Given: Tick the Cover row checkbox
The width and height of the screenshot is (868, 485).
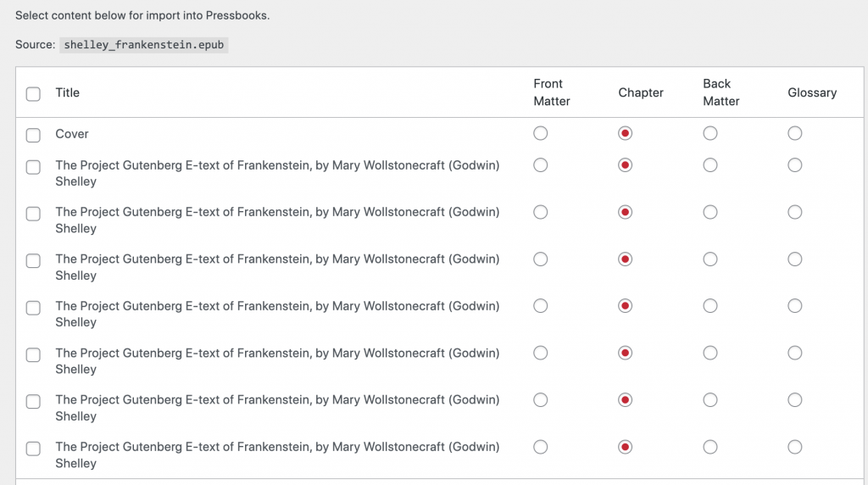Looking at the screenshot, I should click(33, 135).
